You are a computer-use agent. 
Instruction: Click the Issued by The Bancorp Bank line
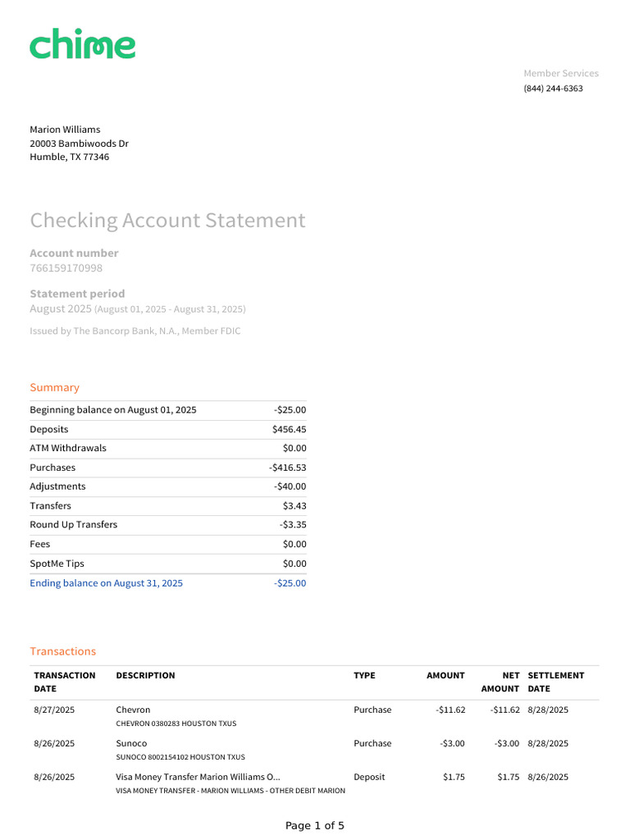pyautogui.click(x=135, y=331)
